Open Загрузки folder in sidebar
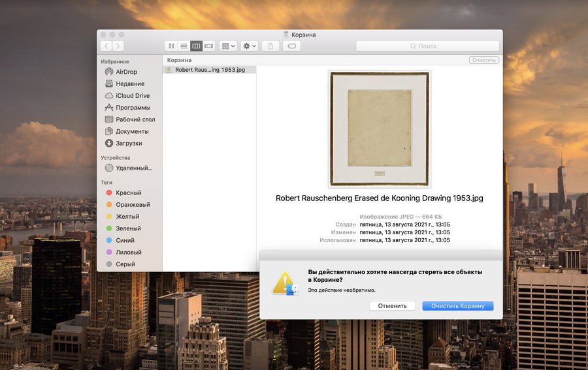 [129, 143]
